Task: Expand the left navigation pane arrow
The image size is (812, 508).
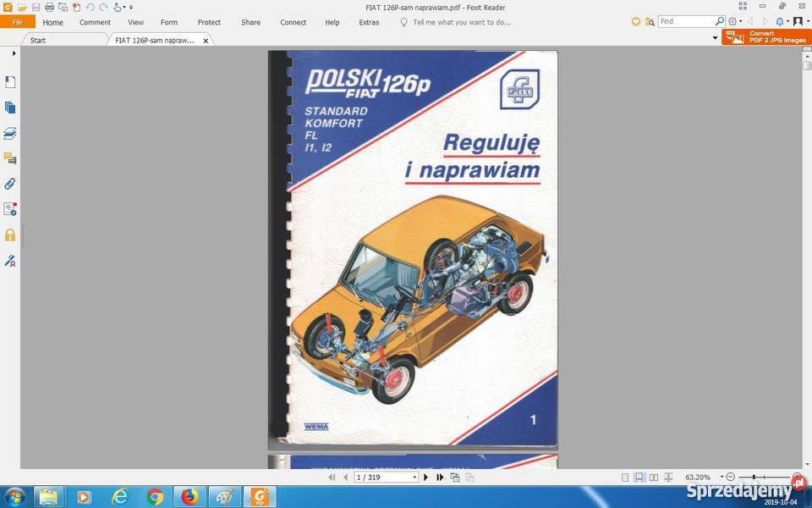Action: click(x=14, y=52)
